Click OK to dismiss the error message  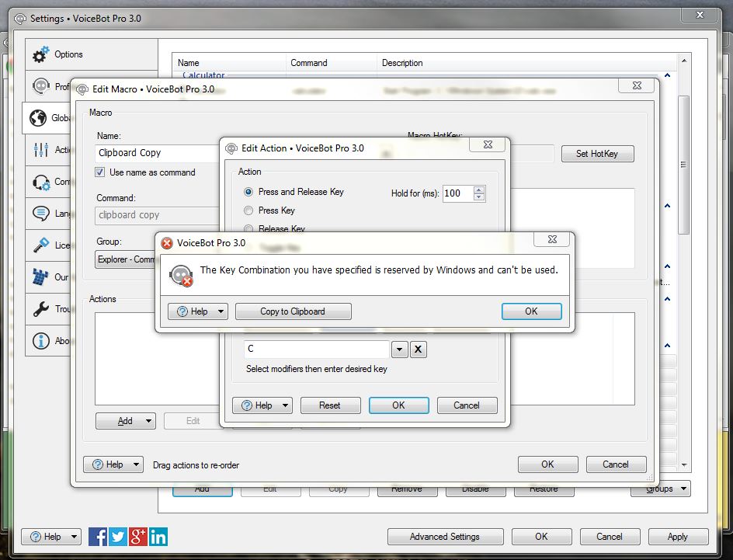[531, 311]
